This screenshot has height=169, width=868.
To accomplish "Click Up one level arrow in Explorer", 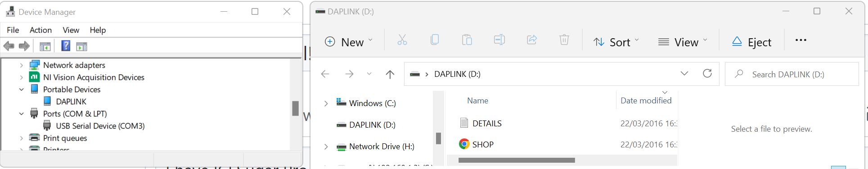I will click(390, 74).
